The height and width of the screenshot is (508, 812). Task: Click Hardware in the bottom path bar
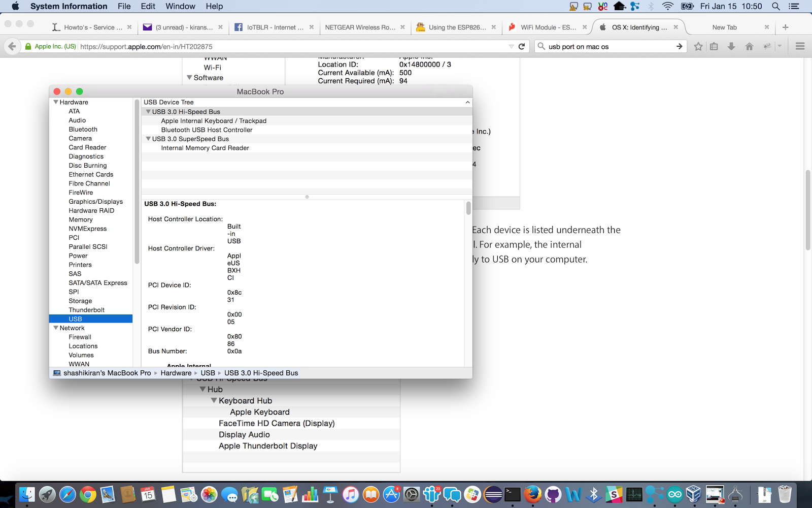176,373
